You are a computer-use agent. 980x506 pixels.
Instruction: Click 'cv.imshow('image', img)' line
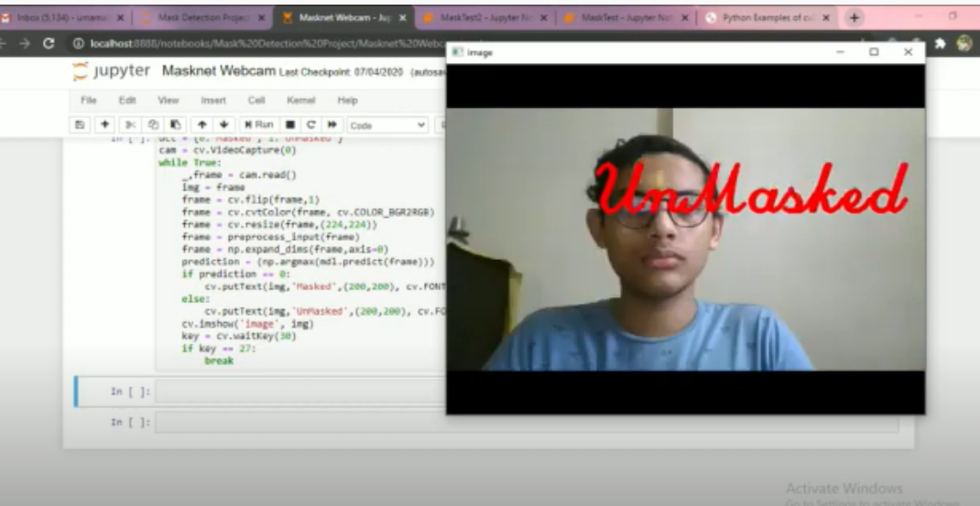point(247,324)
